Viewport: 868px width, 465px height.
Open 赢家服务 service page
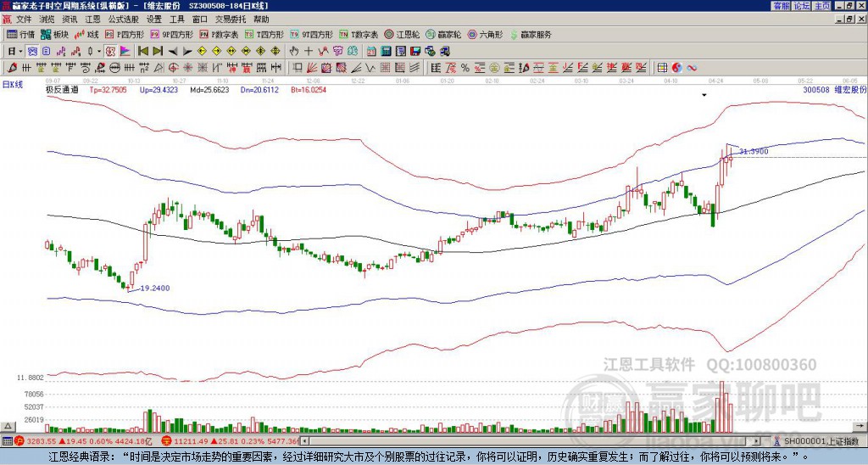[531, 34]
